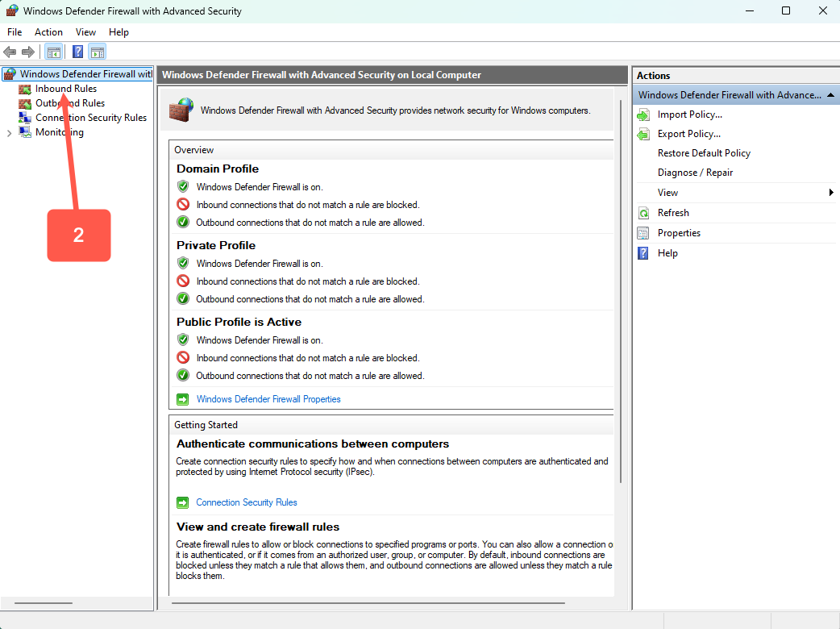Open Import Policy from the Actions pane

(x=689, y=115)
